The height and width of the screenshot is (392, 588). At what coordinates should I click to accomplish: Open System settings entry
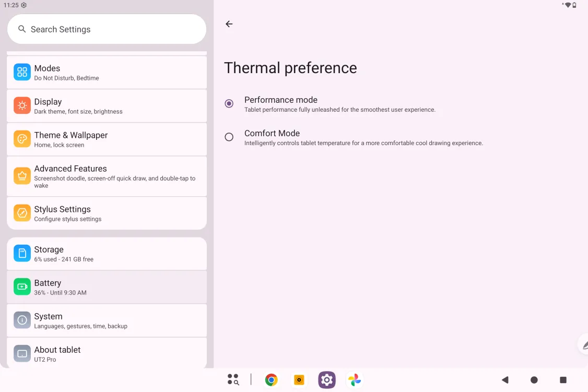click(107, 320)
